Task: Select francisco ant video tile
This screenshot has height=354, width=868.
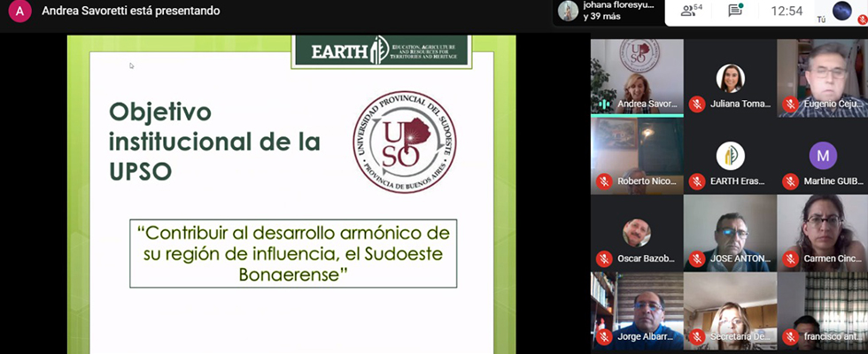Action: [x=823, y=311]
